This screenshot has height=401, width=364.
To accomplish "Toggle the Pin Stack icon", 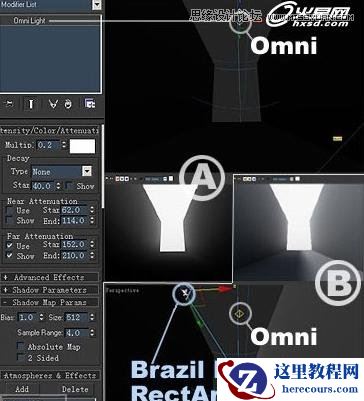I will point(9,104).
